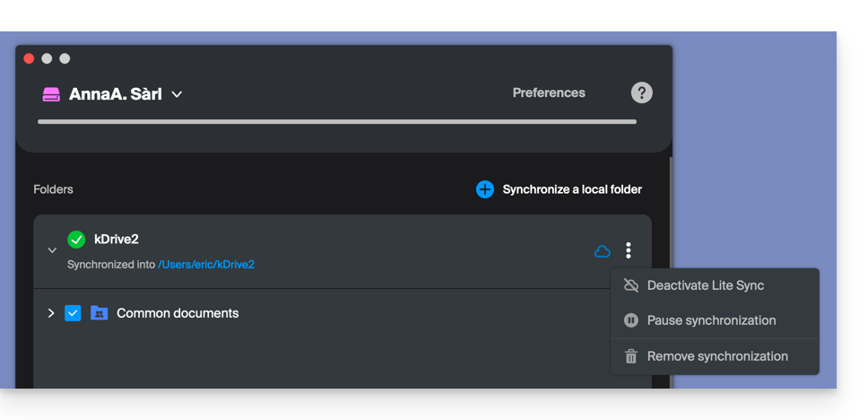This screenshot has height=420, width=868.
Task: Select Deactivate Lite Sync
Action: (x=705, y=285)
